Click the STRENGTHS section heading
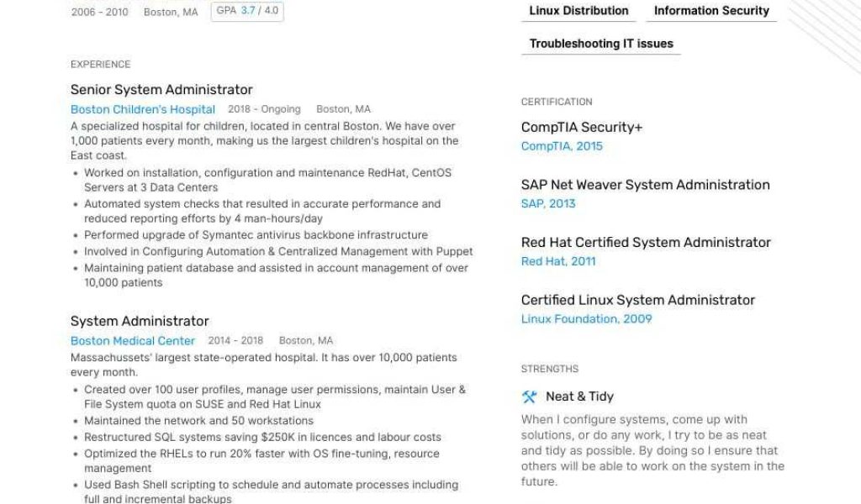The height and width of the screenshot is (504, 861). coord(550,369)
